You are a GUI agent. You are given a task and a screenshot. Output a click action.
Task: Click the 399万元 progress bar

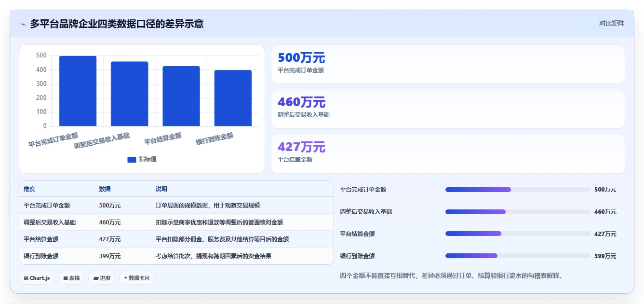(518, 256)
